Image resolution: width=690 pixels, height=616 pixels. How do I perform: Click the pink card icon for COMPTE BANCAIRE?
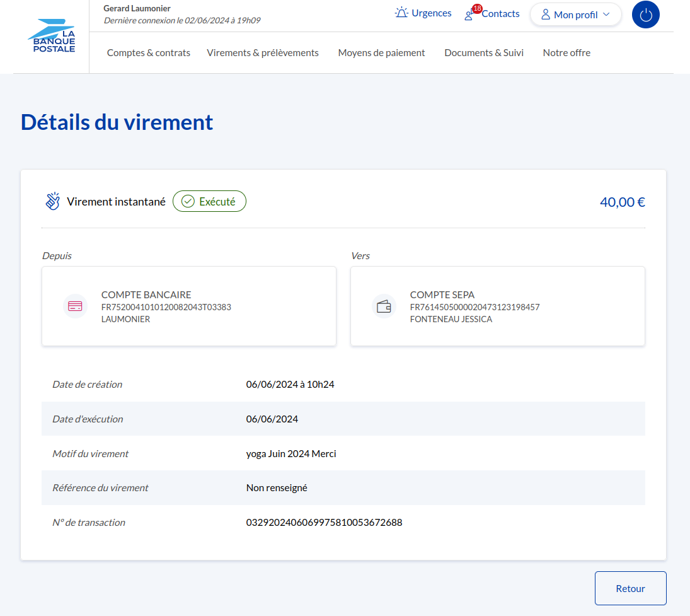(x=75, y=306)
